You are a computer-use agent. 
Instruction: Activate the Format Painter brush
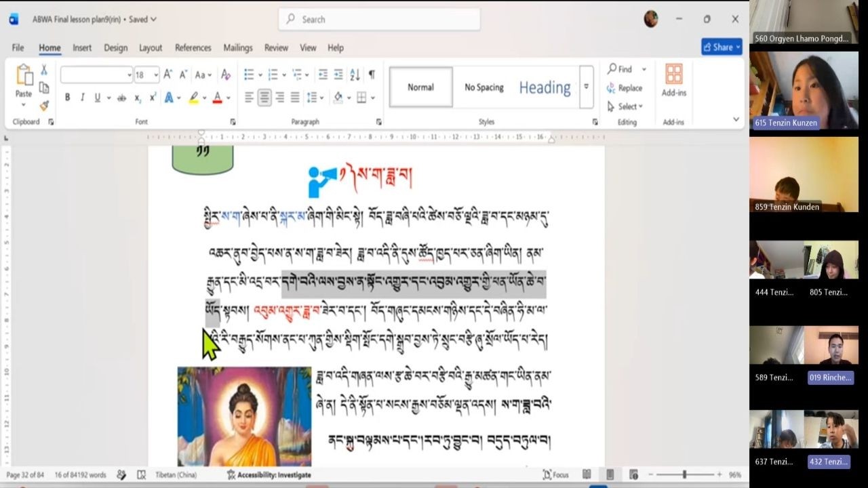[x=44, y=105]
